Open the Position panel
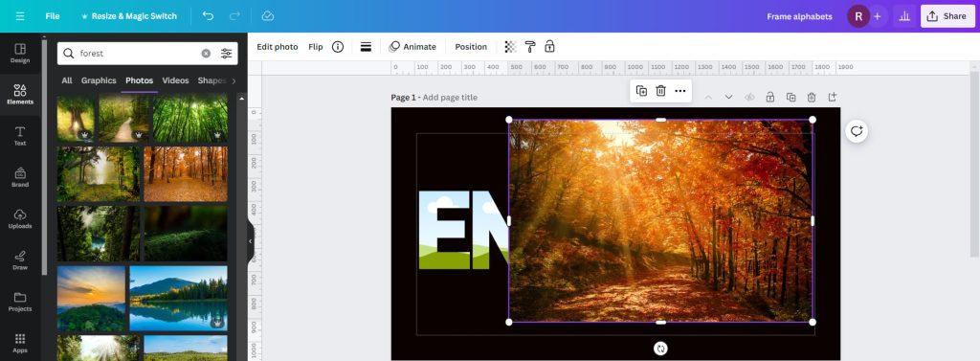The width and height of the screenshot is (980, 361). [471, 47]
